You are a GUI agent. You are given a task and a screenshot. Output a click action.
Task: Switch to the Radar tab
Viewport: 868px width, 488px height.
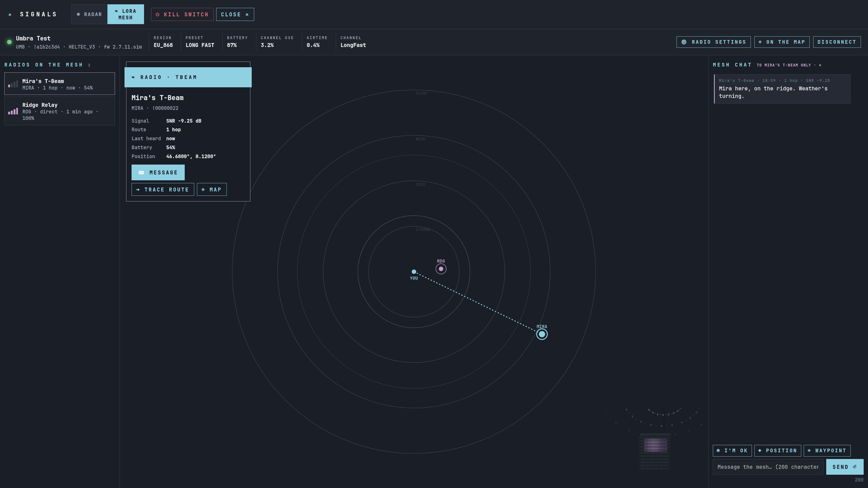pos(90,14)
